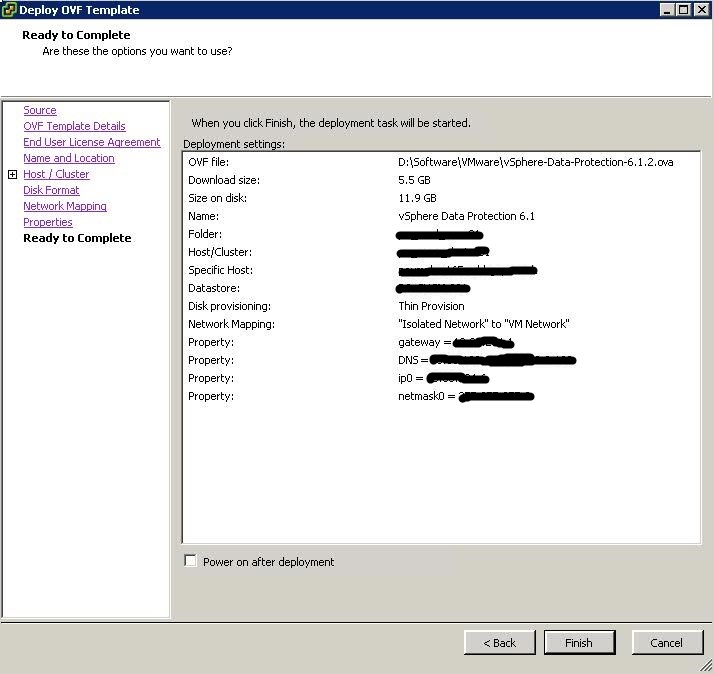Viewport: 714px width, 674px height.
Task: Close the Deploy OVF Template window
Action: tap(701, 10)
